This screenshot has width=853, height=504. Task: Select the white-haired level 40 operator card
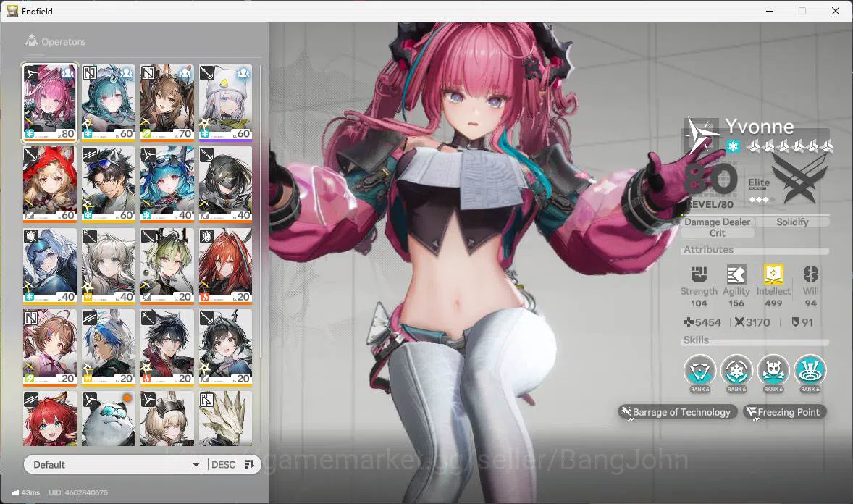coord(109,266)
